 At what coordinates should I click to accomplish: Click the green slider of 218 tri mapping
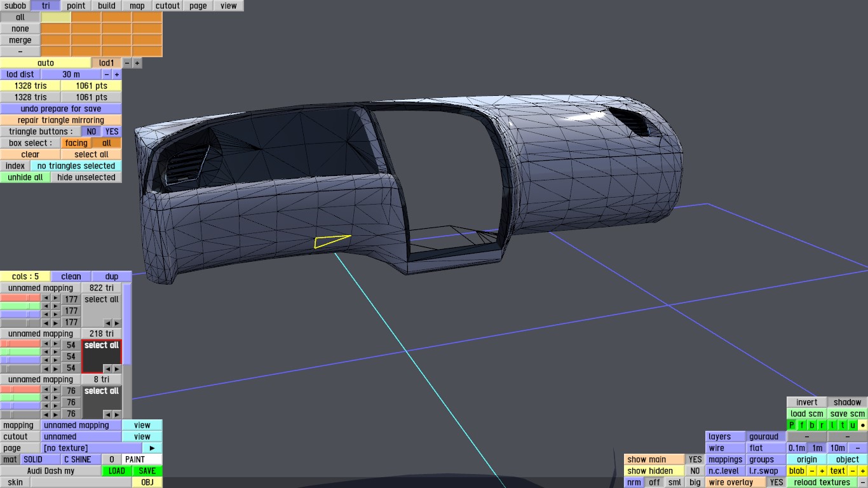(20, 351)
